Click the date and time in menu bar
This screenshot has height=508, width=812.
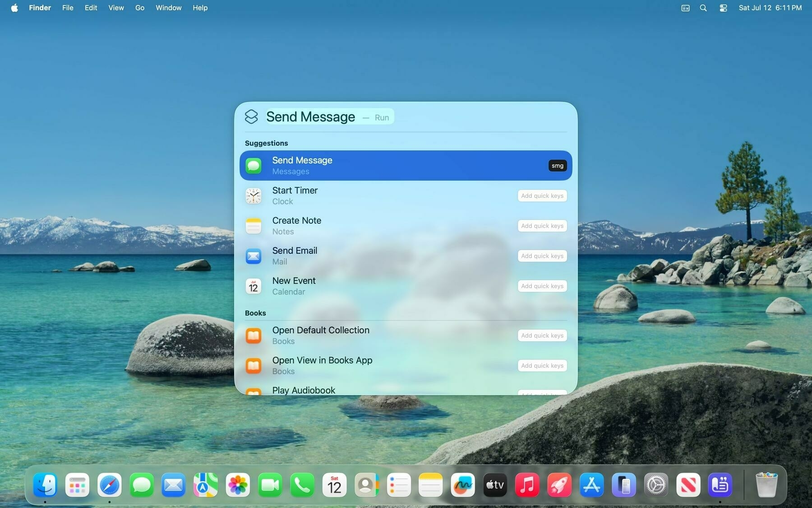(770, 8)
